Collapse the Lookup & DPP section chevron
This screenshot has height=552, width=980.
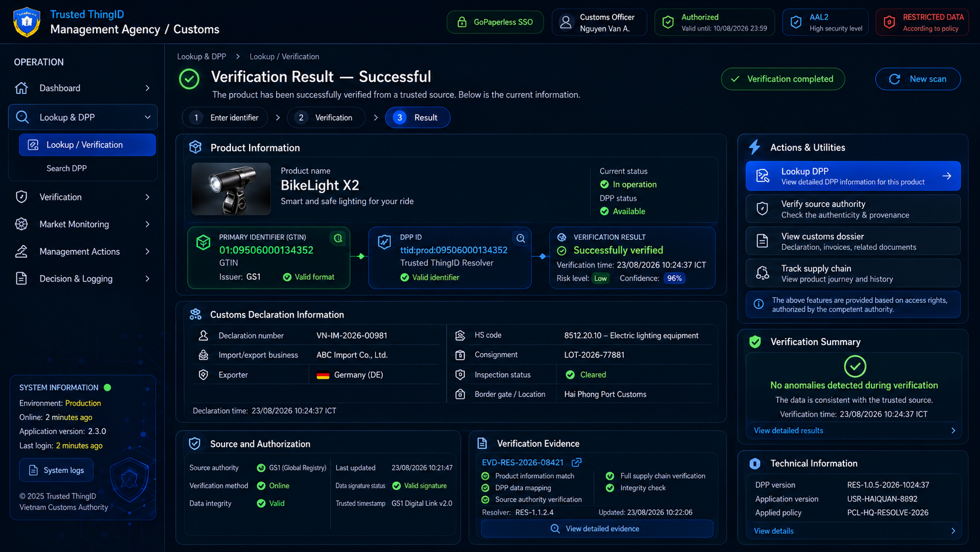point(147,117)
